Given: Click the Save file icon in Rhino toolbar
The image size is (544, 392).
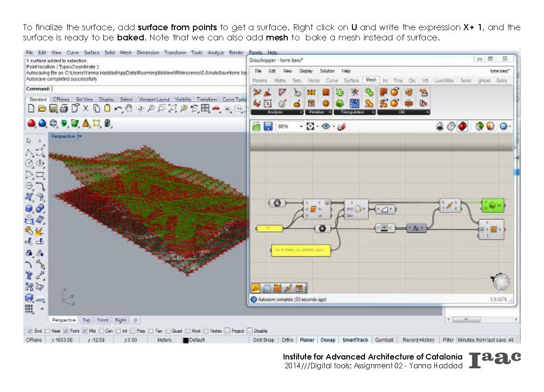Looking at the screenshot, I should tap(53, 109).
